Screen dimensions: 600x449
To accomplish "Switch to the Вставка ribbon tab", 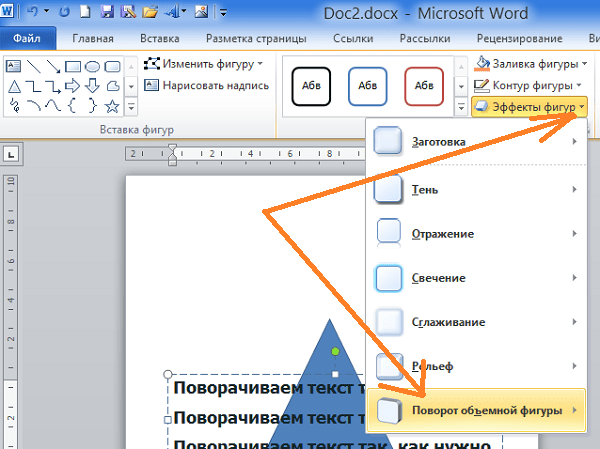I will 160,40.
